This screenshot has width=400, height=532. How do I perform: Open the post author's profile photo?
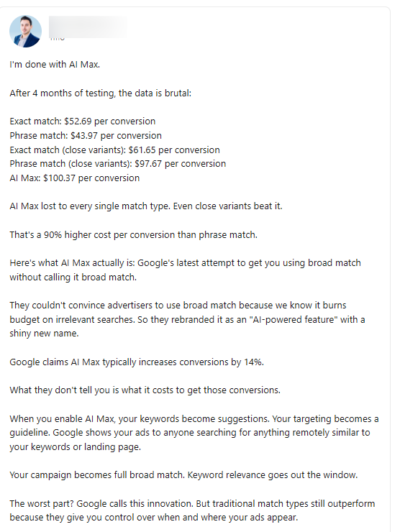point(25,31)
